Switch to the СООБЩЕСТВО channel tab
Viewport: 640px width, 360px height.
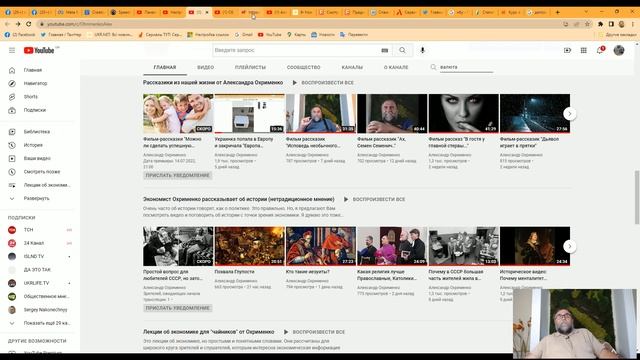303,67
